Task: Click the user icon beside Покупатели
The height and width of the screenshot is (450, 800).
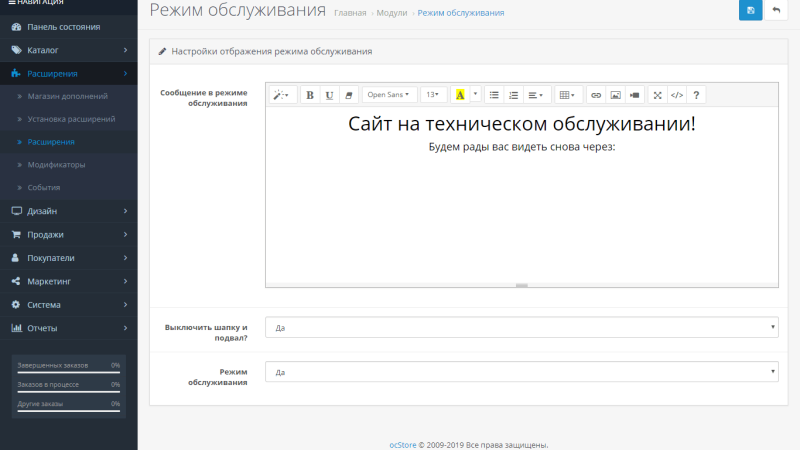Action: pos(15,258)
